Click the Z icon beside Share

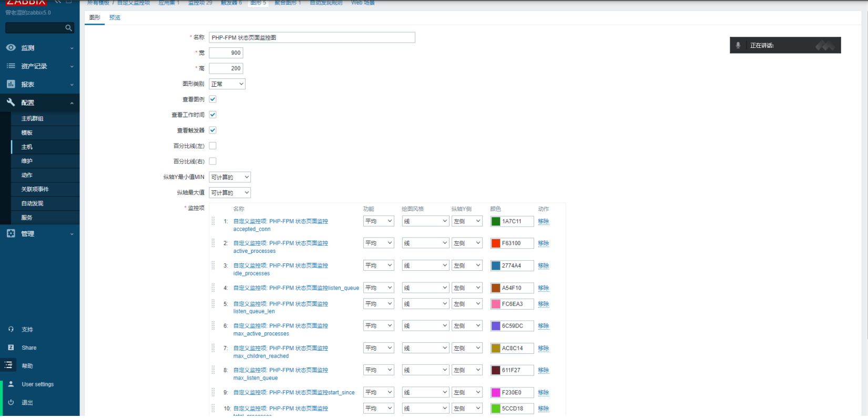(x=11, y=348)
